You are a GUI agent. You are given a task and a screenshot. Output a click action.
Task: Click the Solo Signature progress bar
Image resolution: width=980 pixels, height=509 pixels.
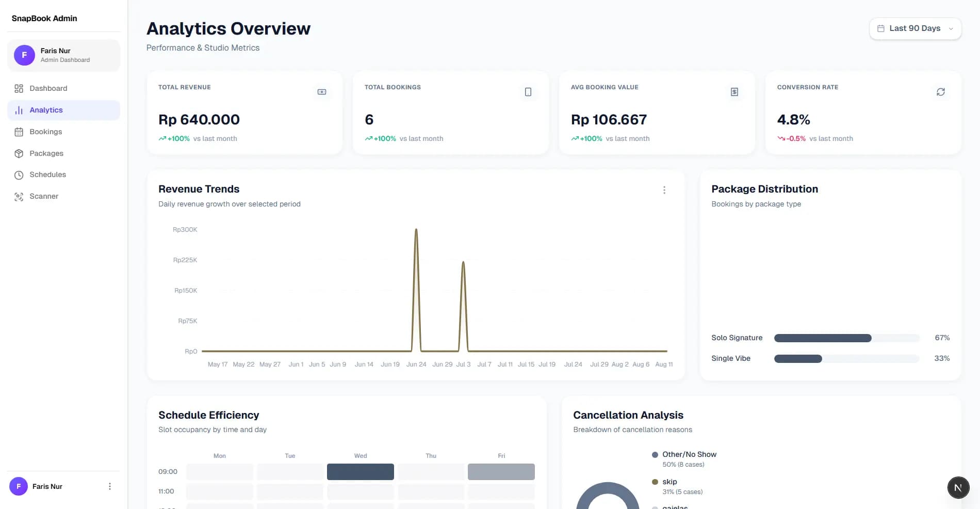click(846, 338)
